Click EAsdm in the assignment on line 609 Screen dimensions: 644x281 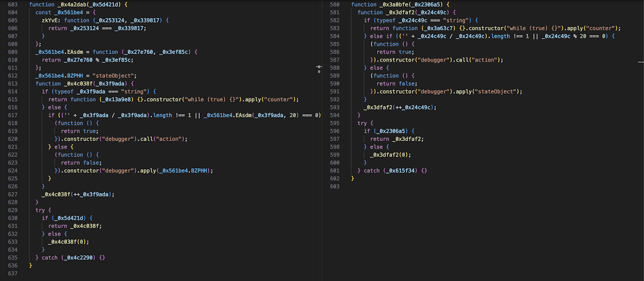click(x=76, y=52)
